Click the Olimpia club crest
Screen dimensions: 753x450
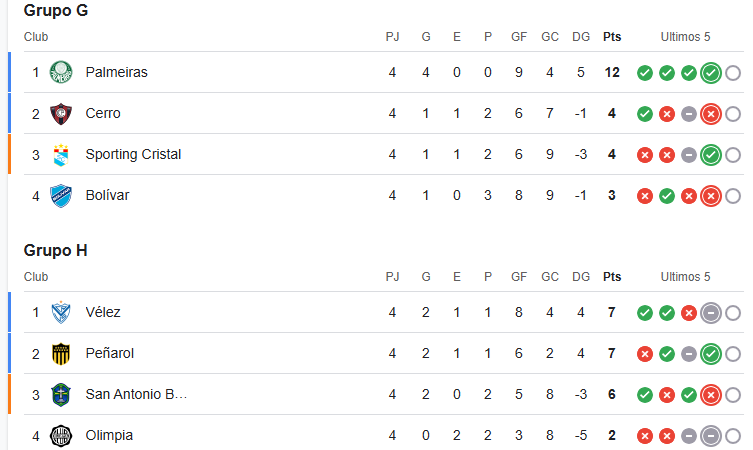61,436
